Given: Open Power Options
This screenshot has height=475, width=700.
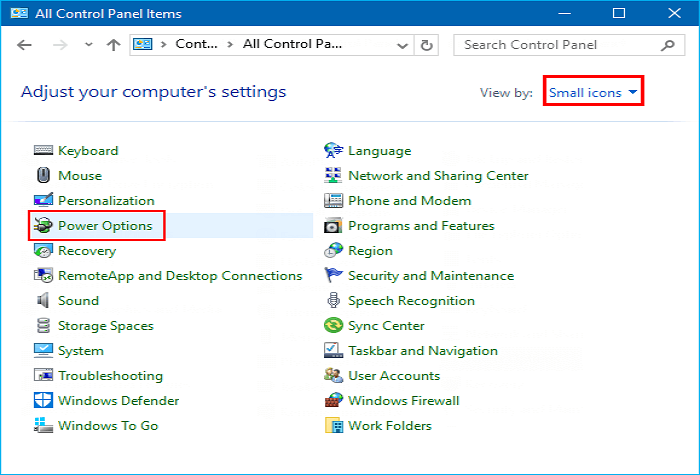Looking at the screenshot, I should click(x=105, y=226).
